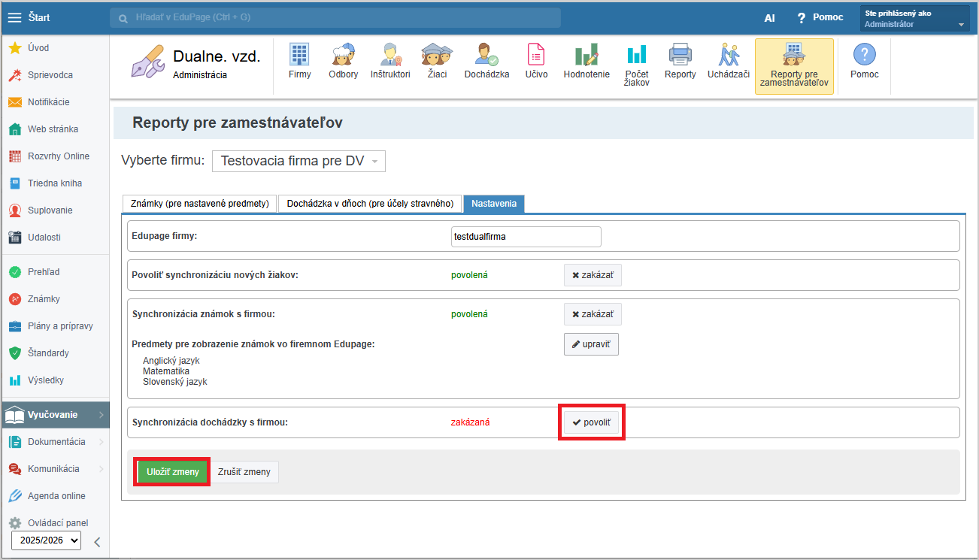The height and width of the screenshot is (560, 979).
Task: Click the Zrušiť zmeny button
Action: [245, 472]
